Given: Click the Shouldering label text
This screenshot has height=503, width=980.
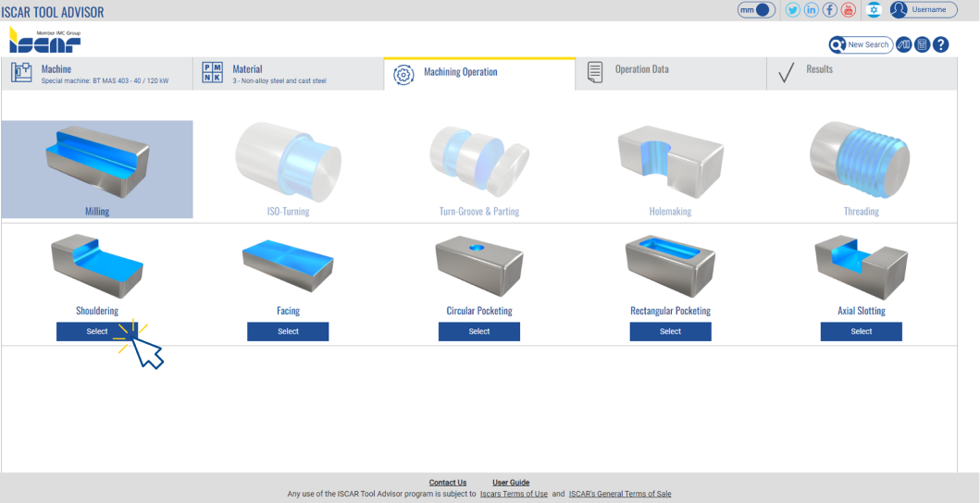Looking at the screenshot, I should click(x=97, y=311).
